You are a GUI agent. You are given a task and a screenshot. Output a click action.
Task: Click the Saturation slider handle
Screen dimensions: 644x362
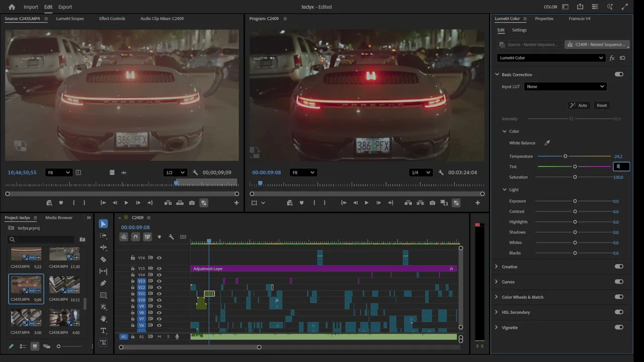tap(575, 177)
